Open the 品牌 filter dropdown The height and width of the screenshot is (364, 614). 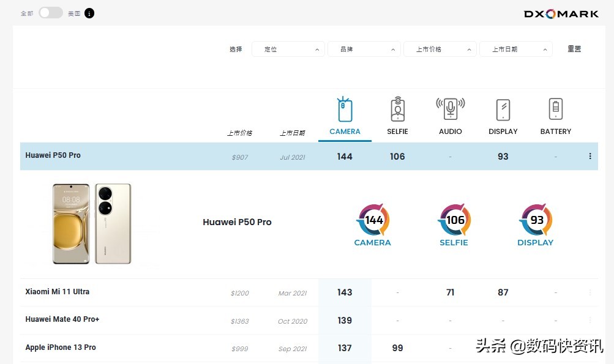pos(364,49)
